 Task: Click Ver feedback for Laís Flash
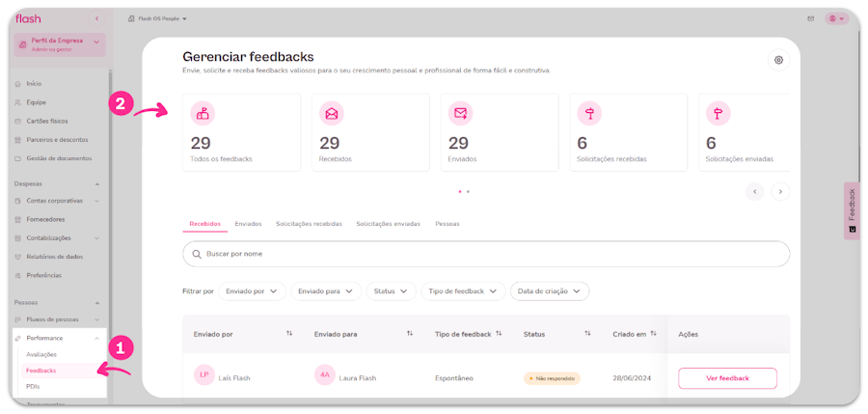point(727,378)
